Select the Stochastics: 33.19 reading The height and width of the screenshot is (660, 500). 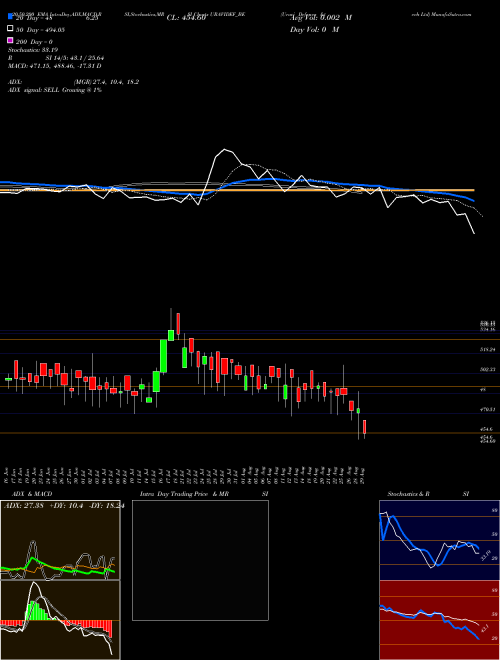pos(33,50)
